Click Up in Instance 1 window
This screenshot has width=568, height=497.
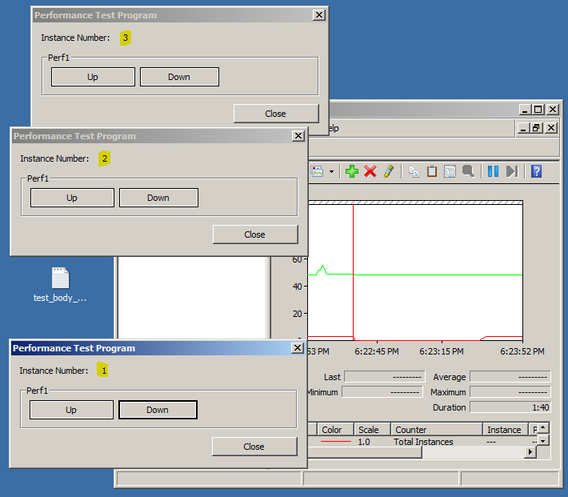click(71, 410)
